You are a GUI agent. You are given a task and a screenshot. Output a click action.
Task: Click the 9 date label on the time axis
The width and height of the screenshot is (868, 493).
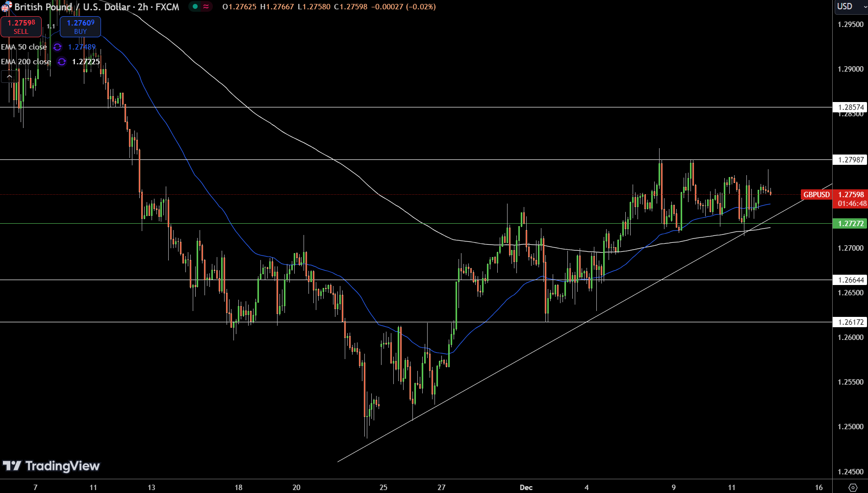pos(674,487)
